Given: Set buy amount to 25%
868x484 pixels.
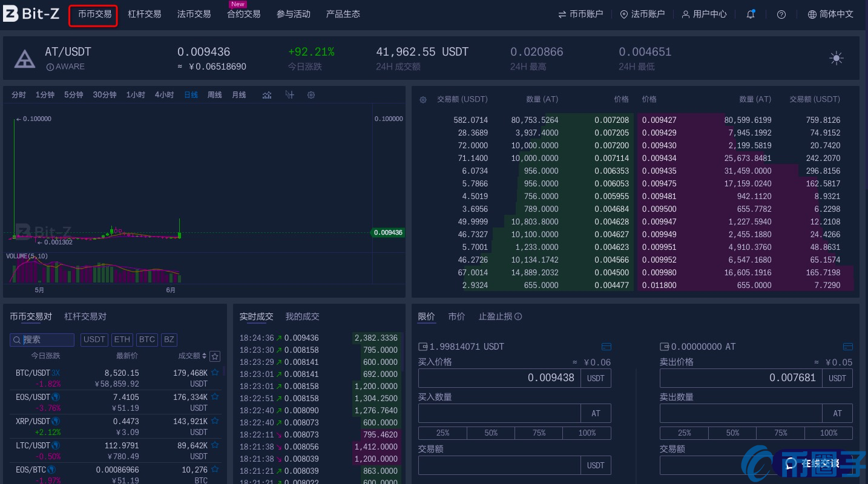Looking at the screenshot, I should pos(442,433).
